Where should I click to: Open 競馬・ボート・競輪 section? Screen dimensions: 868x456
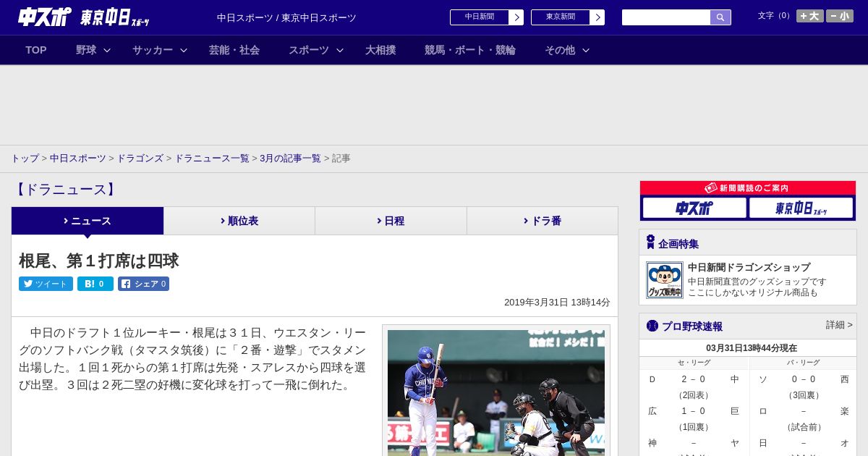pos(470,50)
